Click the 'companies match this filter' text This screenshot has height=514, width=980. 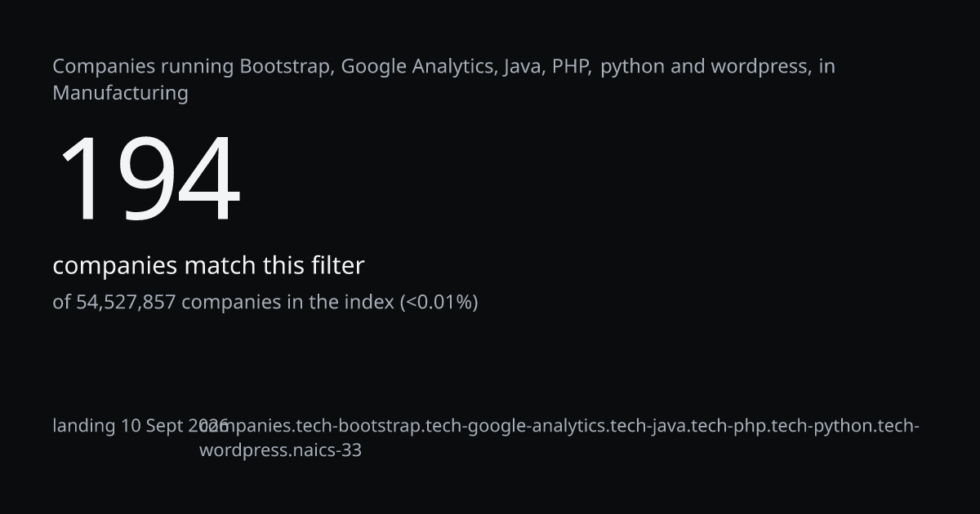pos(208,266)
